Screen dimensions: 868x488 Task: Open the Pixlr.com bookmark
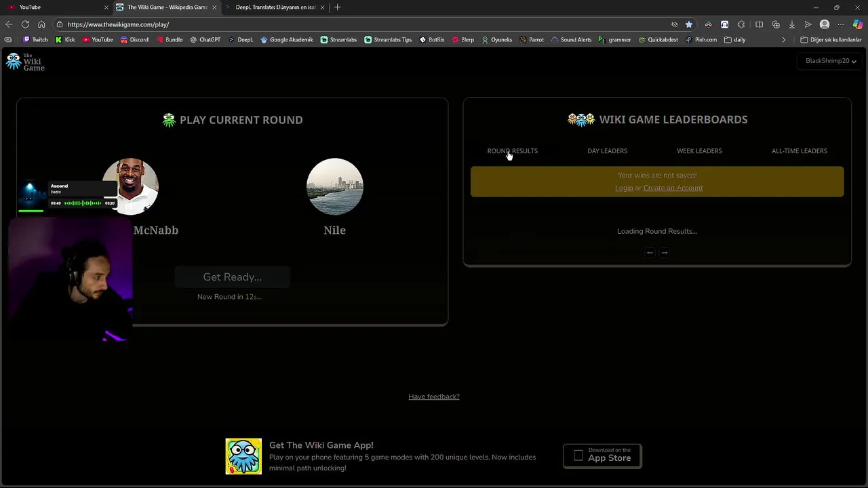point(701,40)
